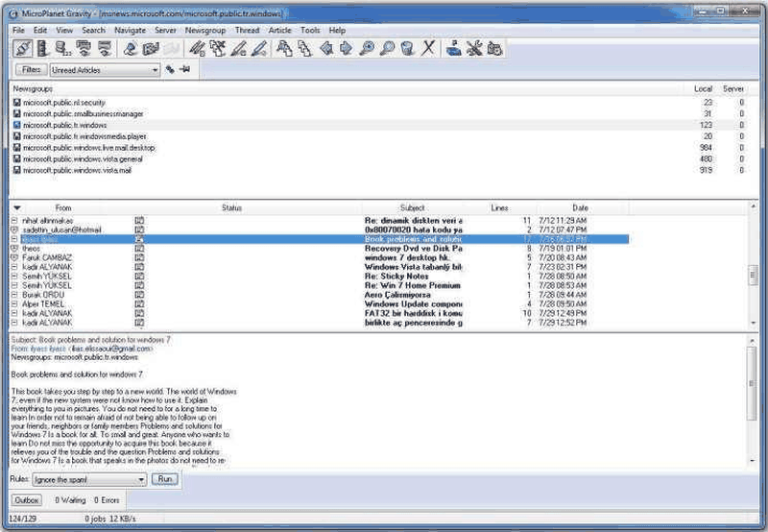Open article FAT32 bir harddisk i
The height and width of the screenshot is (532, 768).
[x=414, y=313]
